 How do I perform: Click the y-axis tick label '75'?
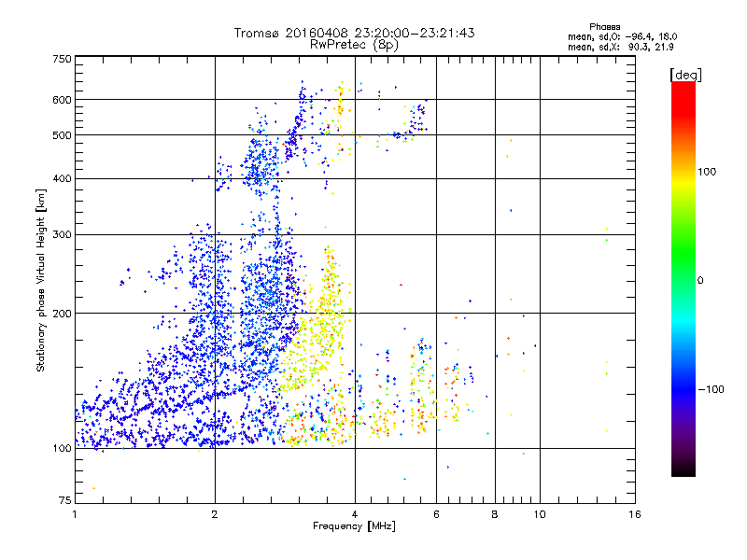65,500
